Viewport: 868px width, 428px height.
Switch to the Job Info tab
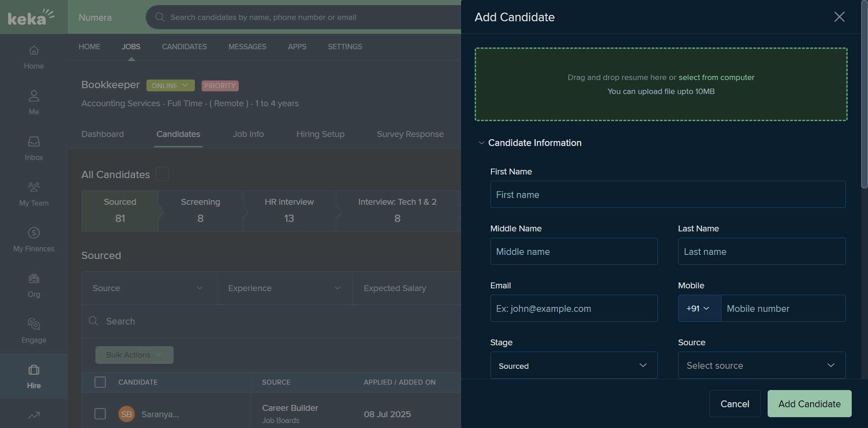[248, 134]
